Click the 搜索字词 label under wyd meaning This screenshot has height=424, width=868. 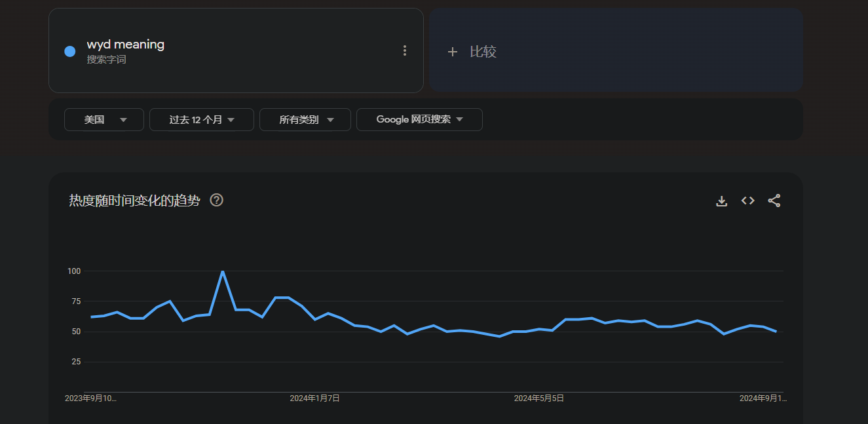[x=106, y=60]
